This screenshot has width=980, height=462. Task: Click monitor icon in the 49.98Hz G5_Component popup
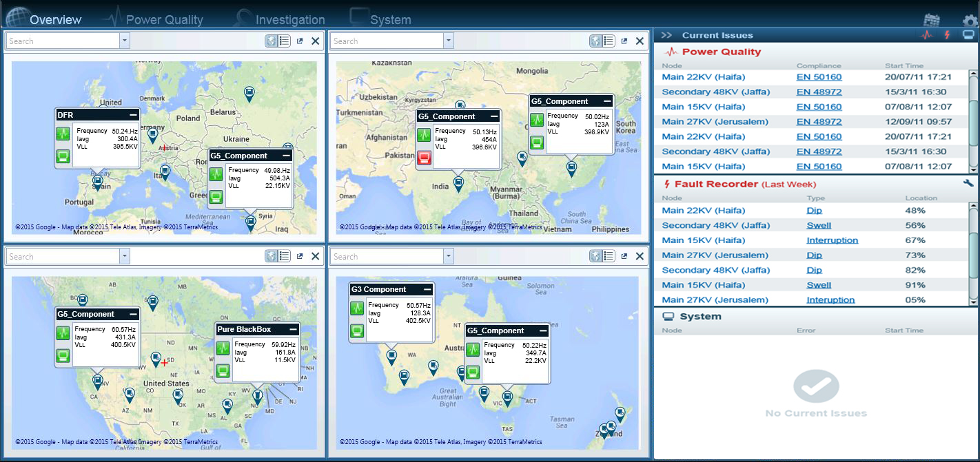(x=216, y=197)
